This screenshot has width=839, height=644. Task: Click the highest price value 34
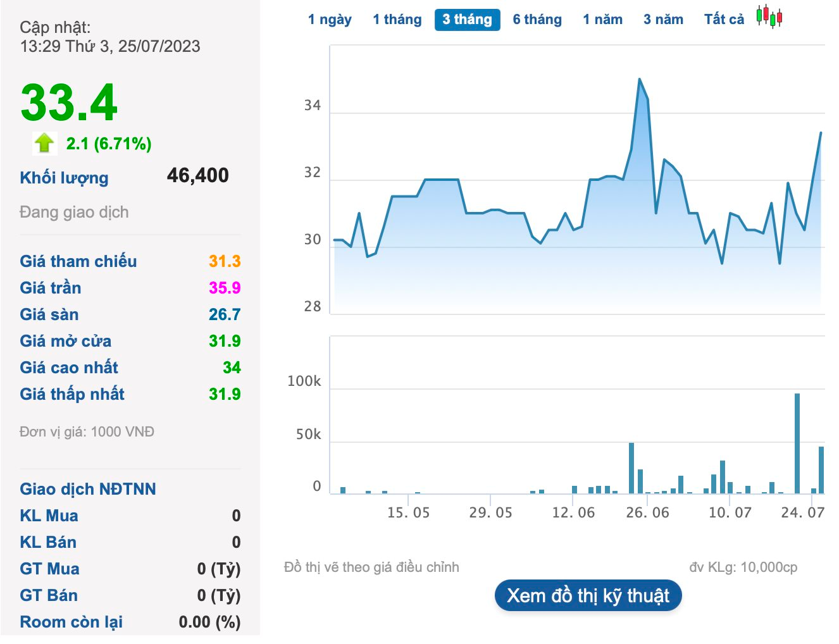[232, 368]
